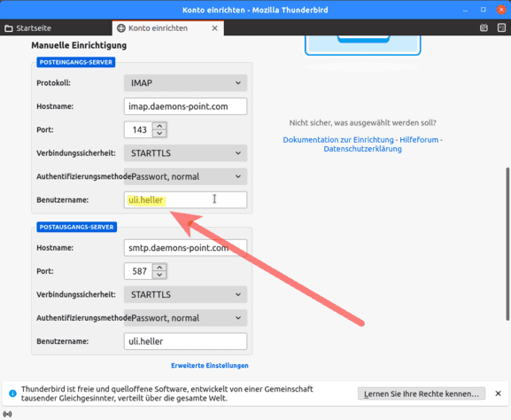Open the Dokumentation zur Einrichtung link
Screen dimensions: 511x420
click(x=338, y=140)
